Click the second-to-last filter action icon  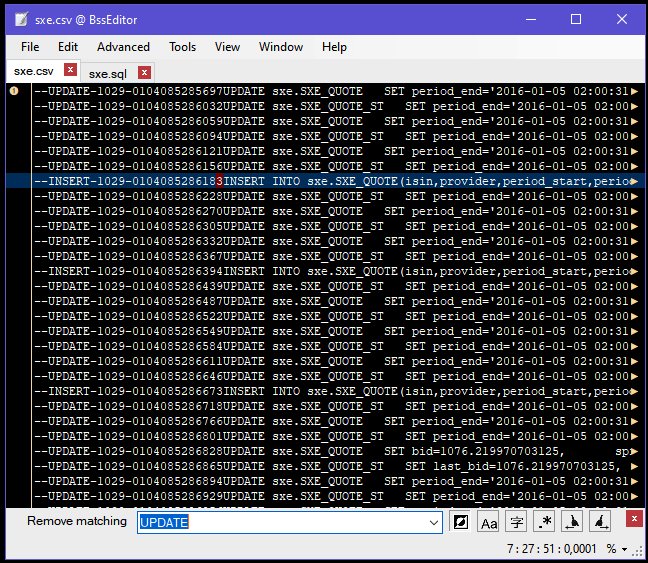point(573,522)
